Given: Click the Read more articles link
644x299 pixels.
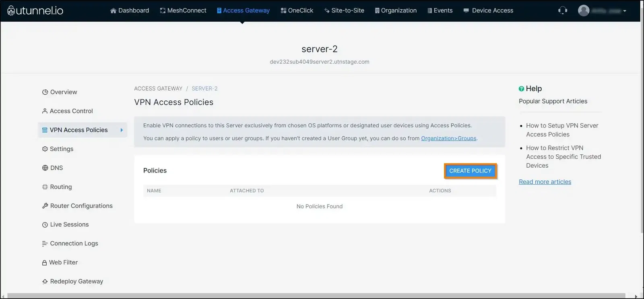Looking at the screenshot, I should click(x=545, y=182).
